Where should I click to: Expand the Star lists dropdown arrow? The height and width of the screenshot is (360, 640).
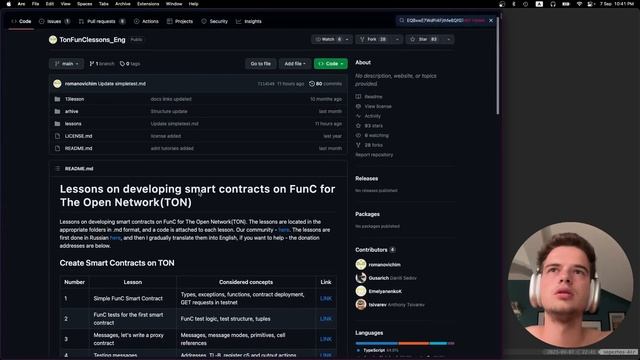[x=449, y=39]
